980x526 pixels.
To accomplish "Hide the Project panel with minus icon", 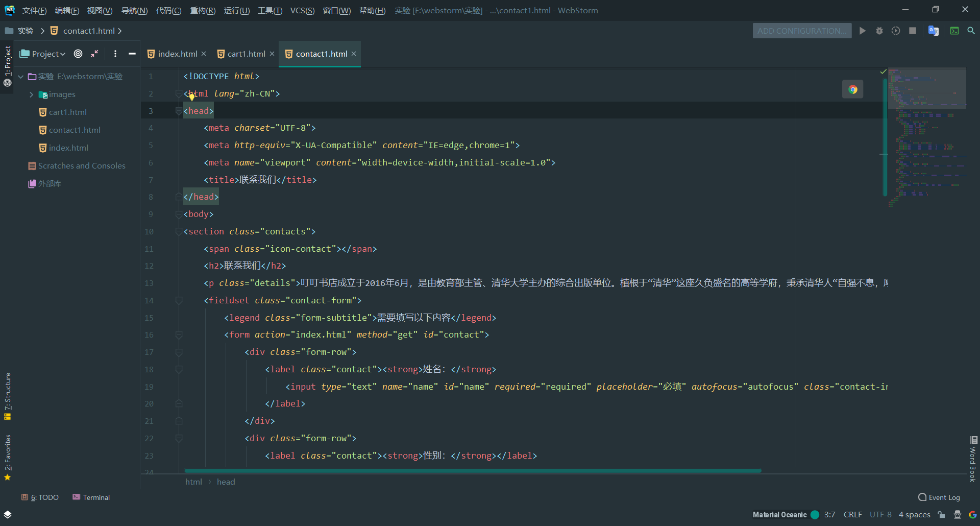I will pos(132,54).
